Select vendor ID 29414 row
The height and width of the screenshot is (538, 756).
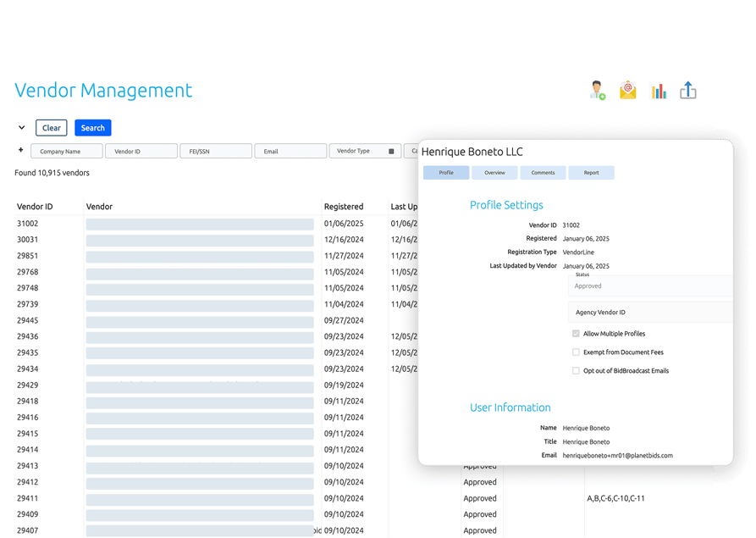[x=27, y=450]
